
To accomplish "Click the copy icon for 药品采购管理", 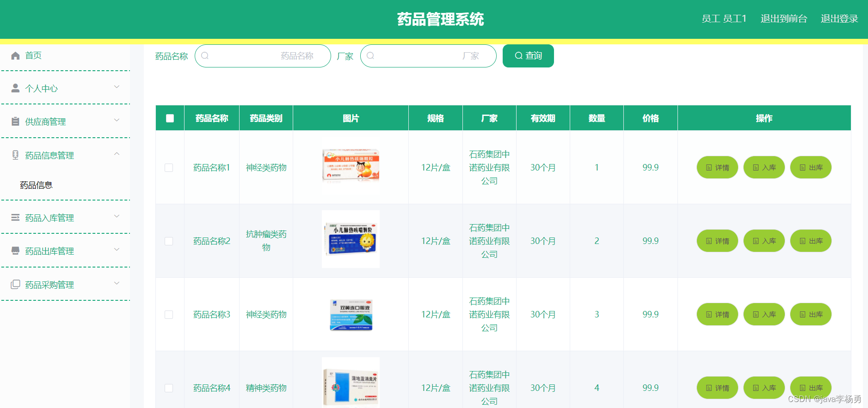I will coord(15,284).
